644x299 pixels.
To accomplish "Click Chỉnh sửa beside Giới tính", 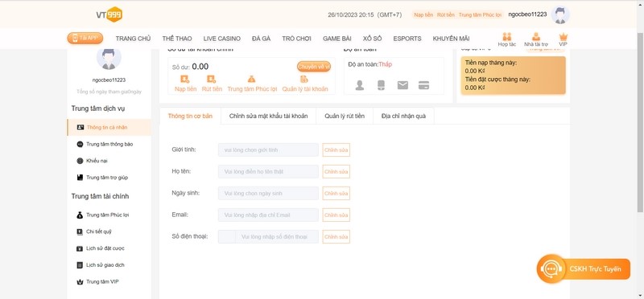I will [x=336, y=149].
